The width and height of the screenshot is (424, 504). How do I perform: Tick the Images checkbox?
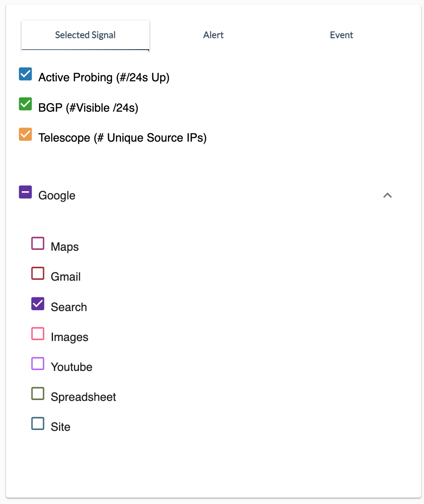[38, 333]
